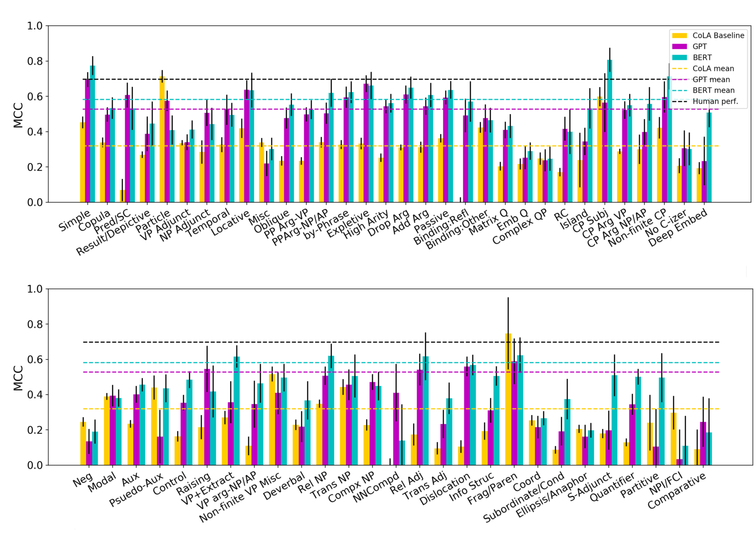Click the 'Frag/Paren' x-axis label

[492, 489]
